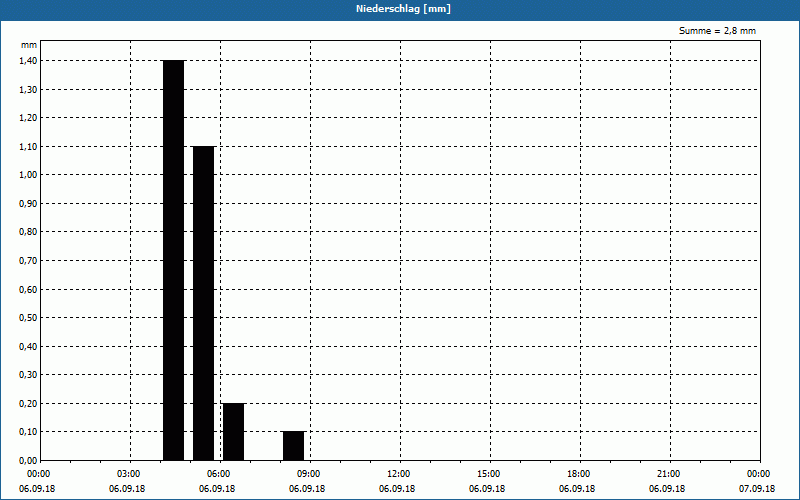Image resolution: width=800 pixels, height=500 pixels.
Task: Click the 18:00 time axis label
Action: point(579,474)
